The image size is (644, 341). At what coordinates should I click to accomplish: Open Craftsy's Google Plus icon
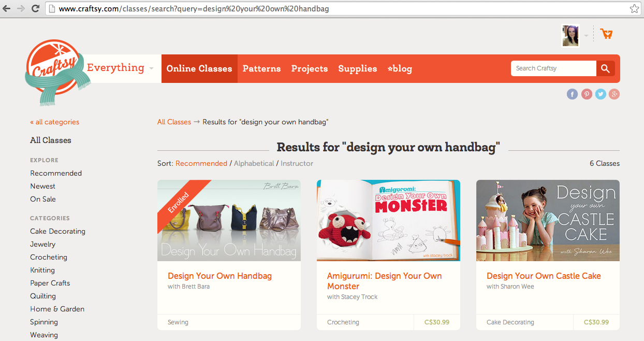coord(614,94)
